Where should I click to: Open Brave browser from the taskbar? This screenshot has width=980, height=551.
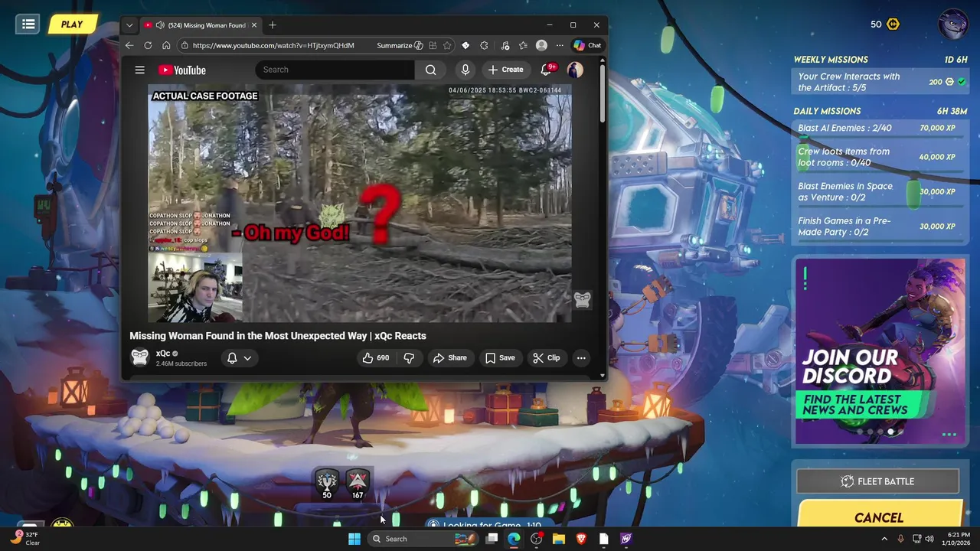(581, 539)
